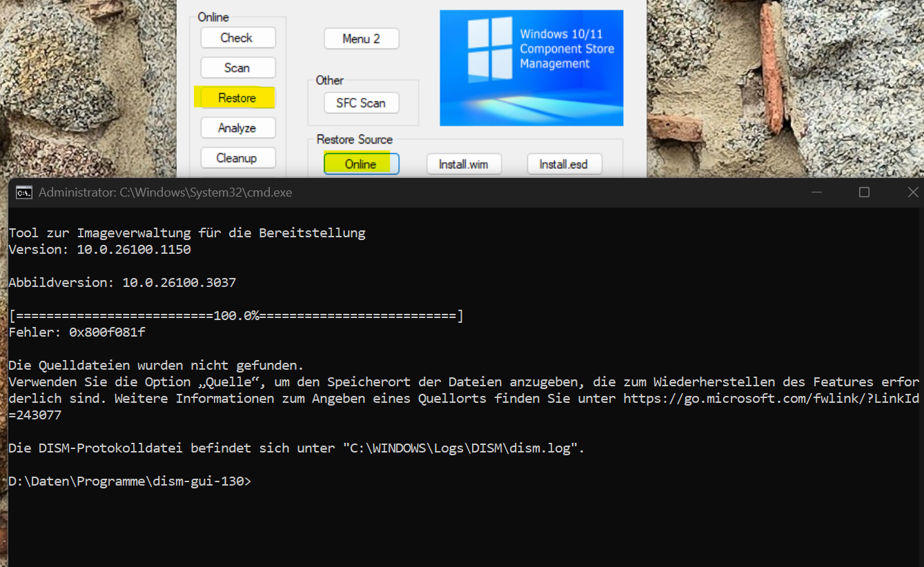Launch the SFC Scan

point(361,103)
